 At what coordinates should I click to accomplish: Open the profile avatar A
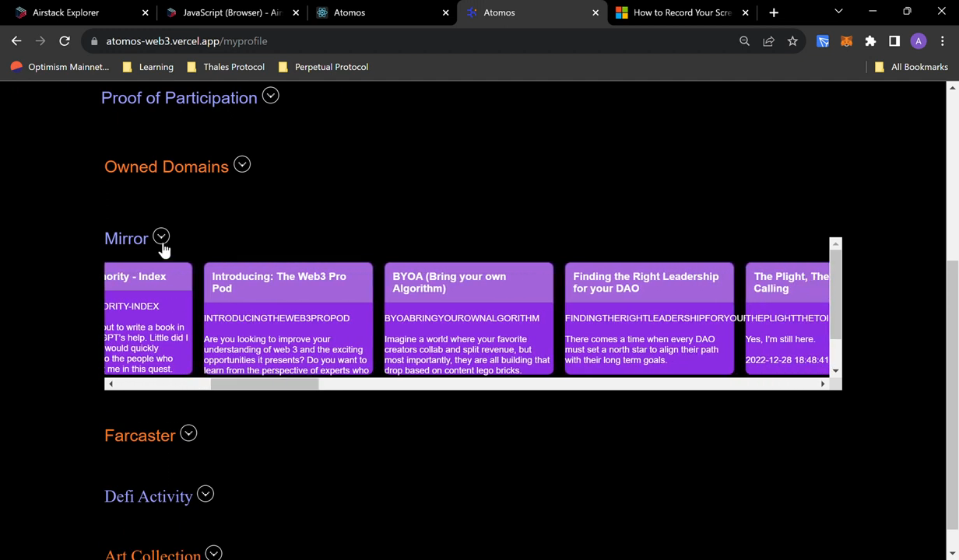click(x=919, y=41)
